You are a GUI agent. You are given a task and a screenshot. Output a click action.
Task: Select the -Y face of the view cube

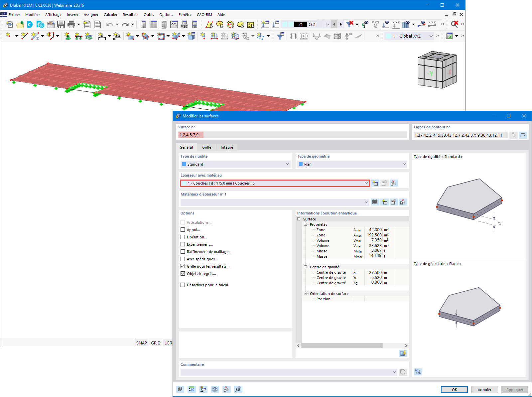(431, 74)
